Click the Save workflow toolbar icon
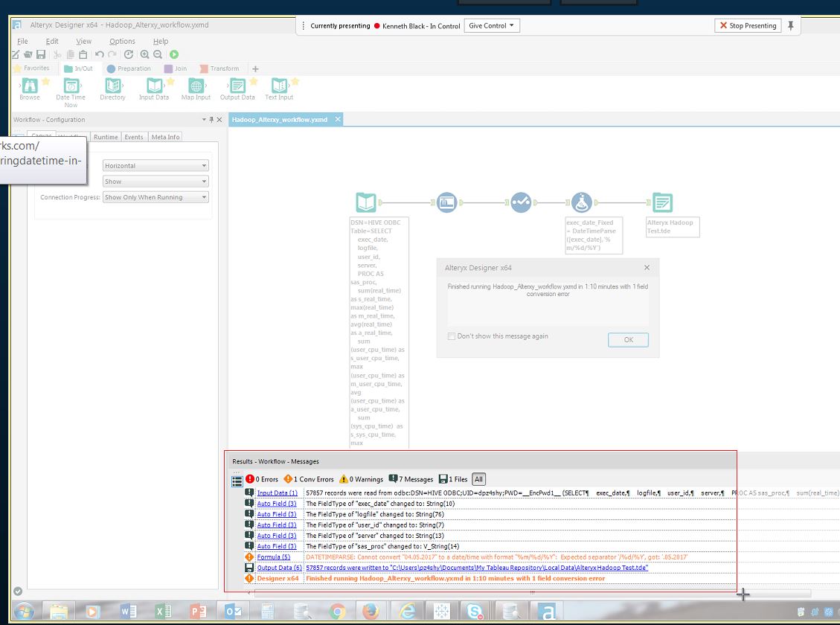Screen dimensions: 840x625 pos(41,54)
